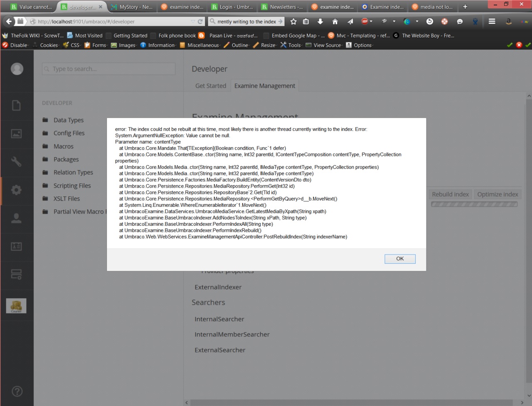Open the Cookies menu in developer toolbar
532x406 pixels.
46,45
